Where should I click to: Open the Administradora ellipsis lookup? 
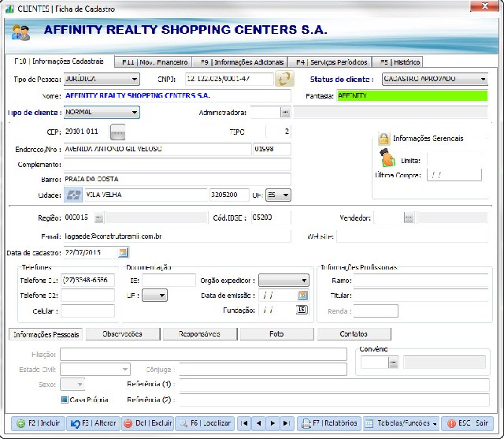point(285,112)
